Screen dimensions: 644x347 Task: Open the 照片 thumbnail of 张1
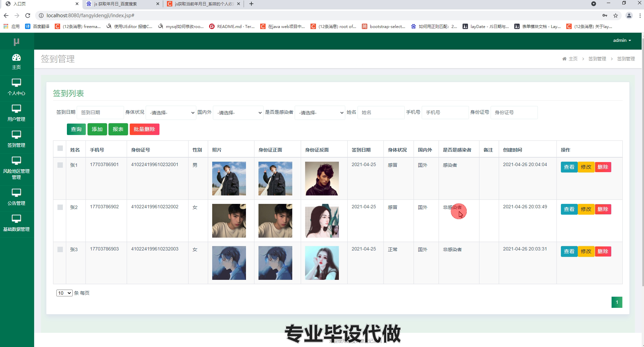click(x=229, y=179)
